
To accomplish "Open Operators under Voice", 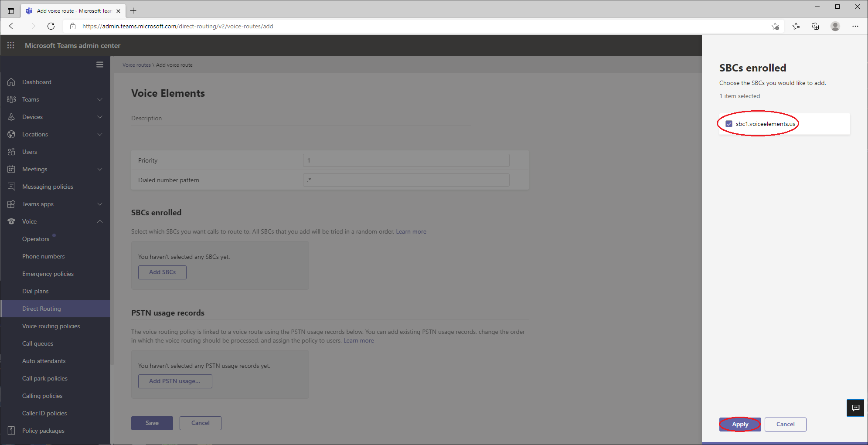I will 36,239.
